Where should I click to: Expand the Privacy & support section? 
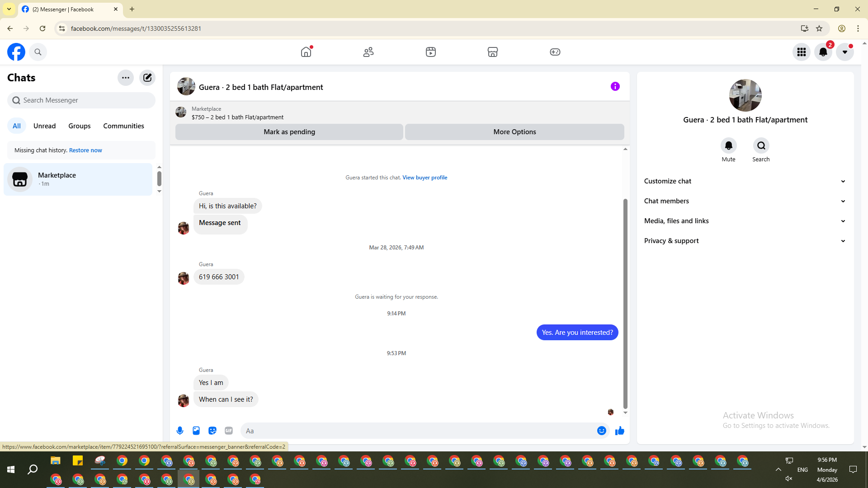tap(745, 241)
